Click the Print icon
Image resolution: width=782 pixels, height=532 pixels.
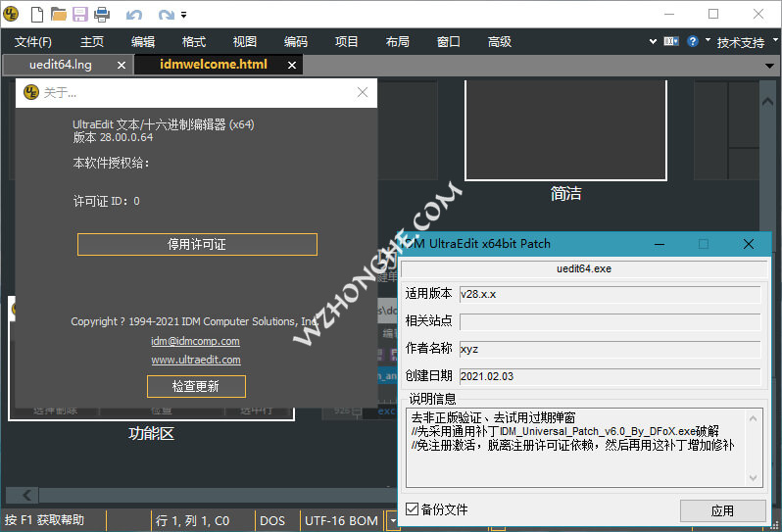102,15
